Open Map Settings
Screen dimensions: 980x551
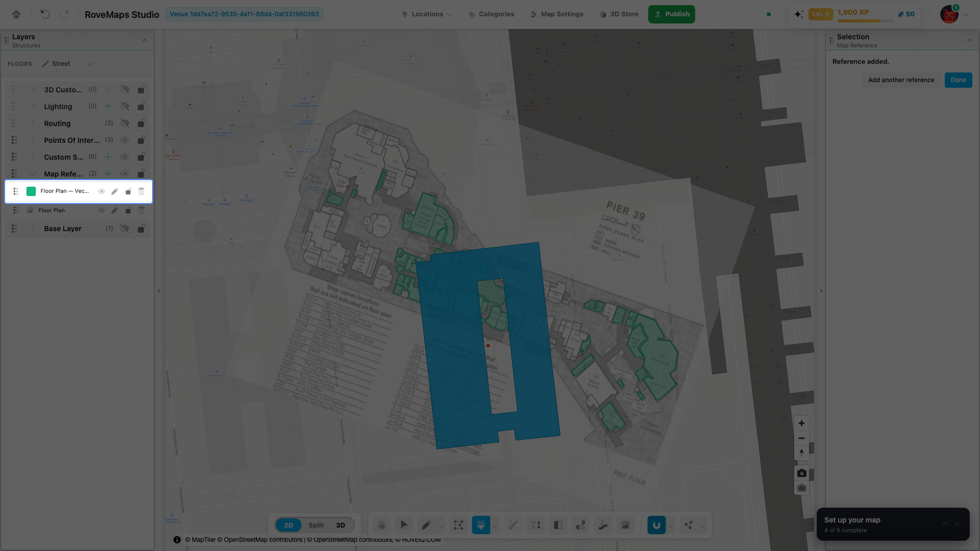557,14
